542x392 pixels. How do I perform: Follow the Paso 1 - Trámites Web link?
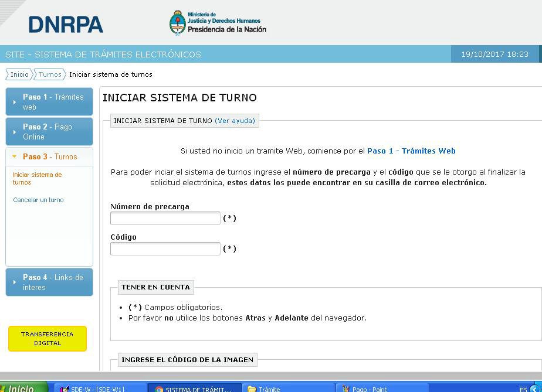click(x=411, y=151)
